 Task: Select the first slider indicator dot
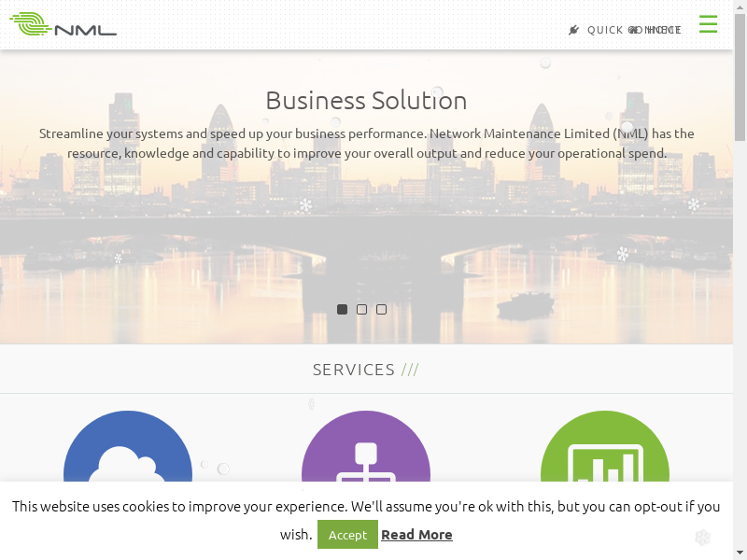[342, 310]
